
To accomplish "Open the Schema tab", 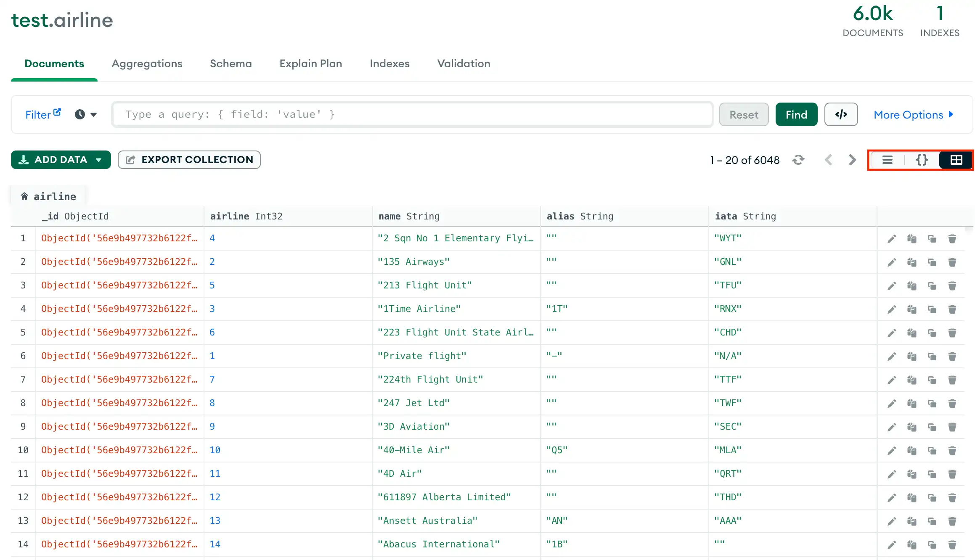I will (x=231, y=63).
